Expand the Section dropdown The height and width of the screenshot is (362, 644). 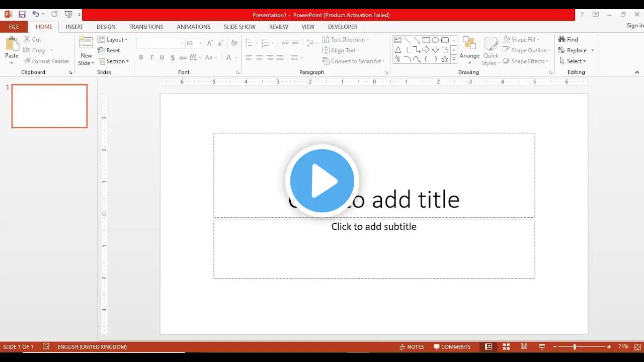tap(113, 61)
